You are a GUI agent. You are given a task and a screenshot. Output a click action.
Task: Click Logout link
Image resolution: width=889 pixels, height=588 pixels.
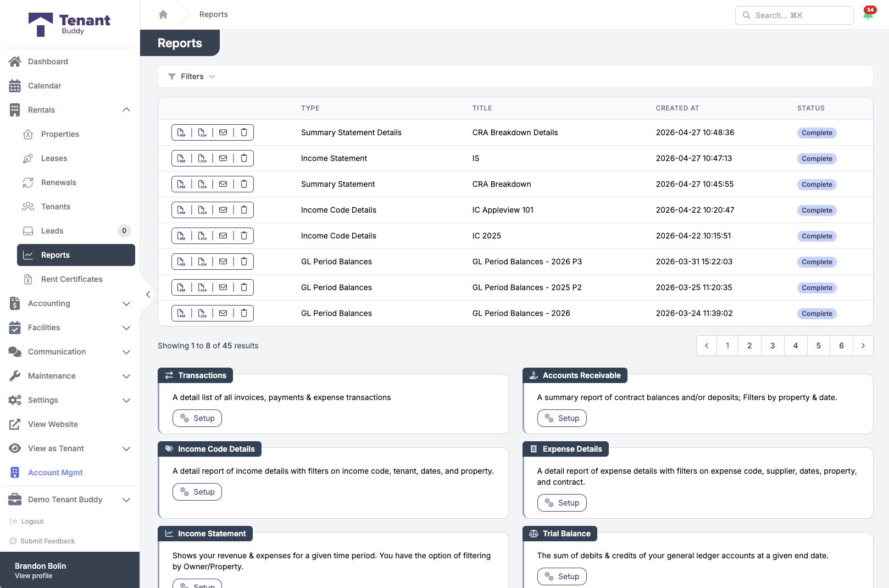[27, 522]
